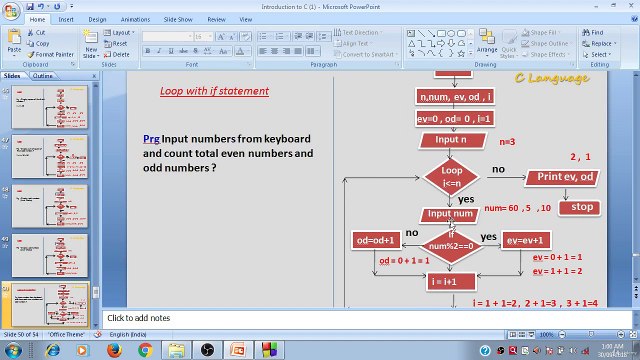The image size is (640, 360).
Task: Toggle Italic formatting
Action: click(x=159, y=51)
